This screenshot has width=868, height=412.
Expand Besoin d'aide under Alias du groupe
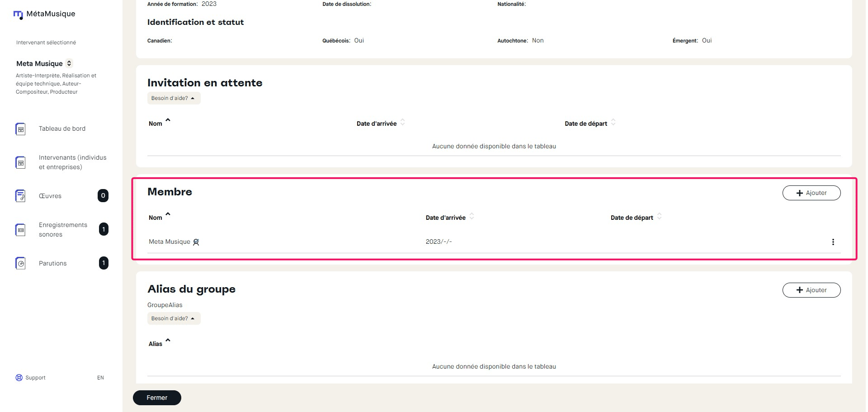[174, 318]
